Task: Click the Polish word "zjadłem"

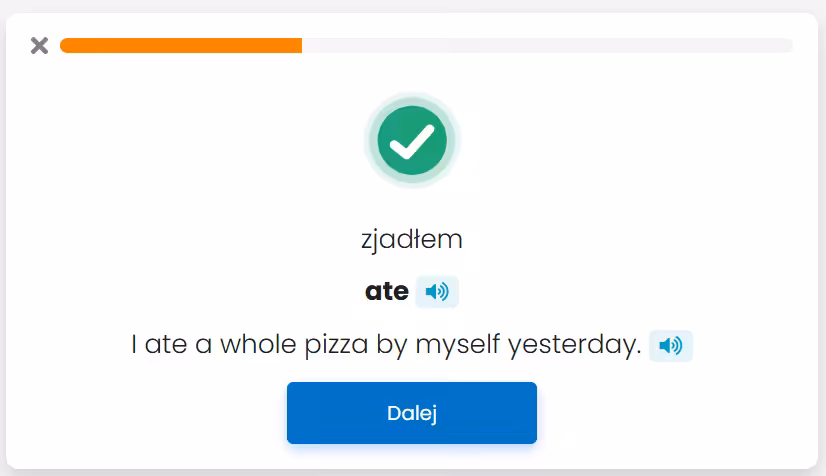Action: (412, 240)
